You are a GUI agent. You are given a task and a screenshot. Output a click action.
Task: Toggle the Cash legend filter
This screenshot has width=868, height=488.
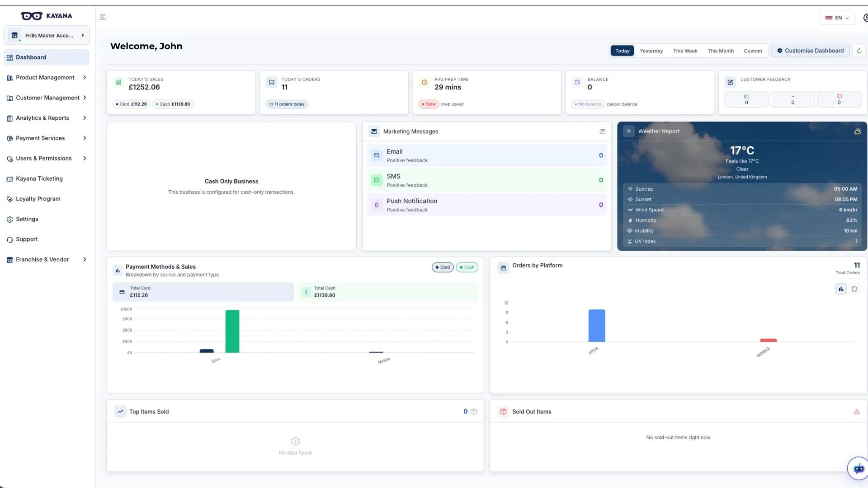point(467,267)
